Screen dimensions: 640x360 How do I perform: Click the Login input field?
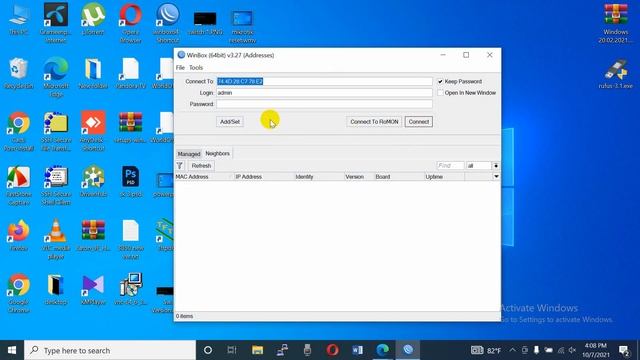324,93
